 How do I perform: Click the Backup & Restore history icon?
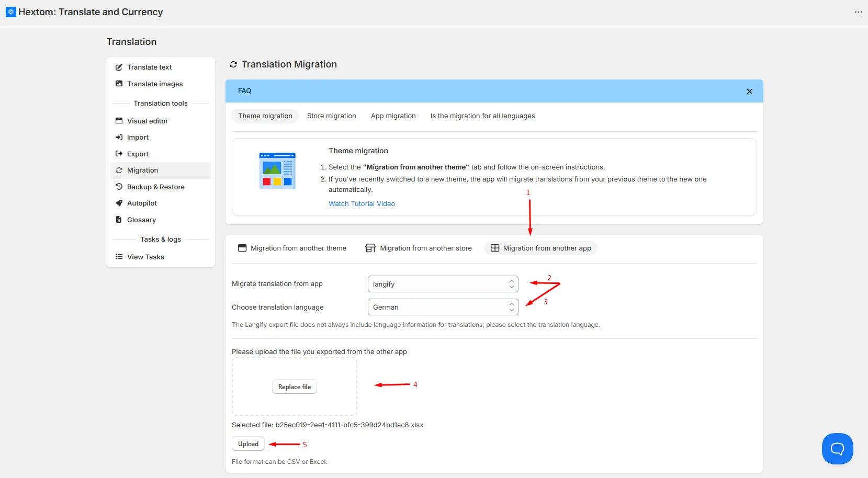point(119,187)
